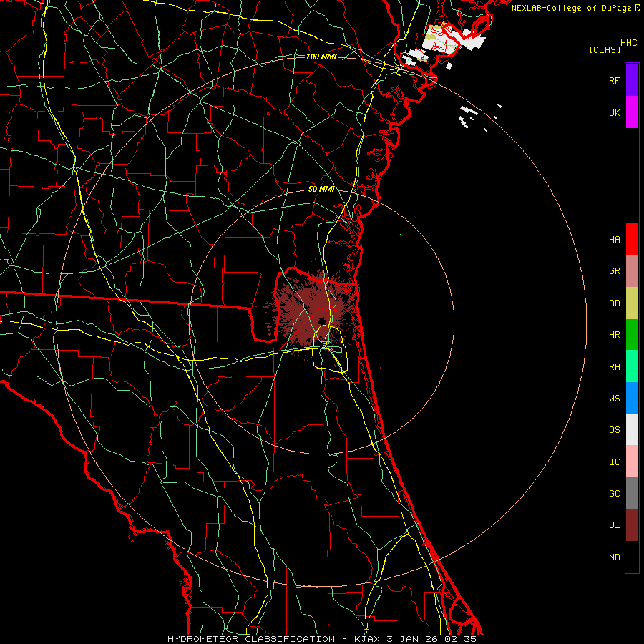
Task: Click the 'RA' legend label
Action: coord(614,367)
